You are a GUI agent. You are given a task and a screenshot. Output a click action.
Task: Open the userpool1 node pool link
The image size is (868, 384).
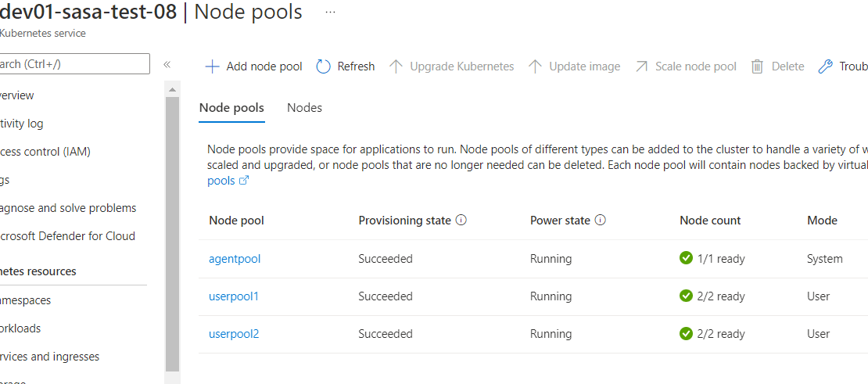(234, 296)
